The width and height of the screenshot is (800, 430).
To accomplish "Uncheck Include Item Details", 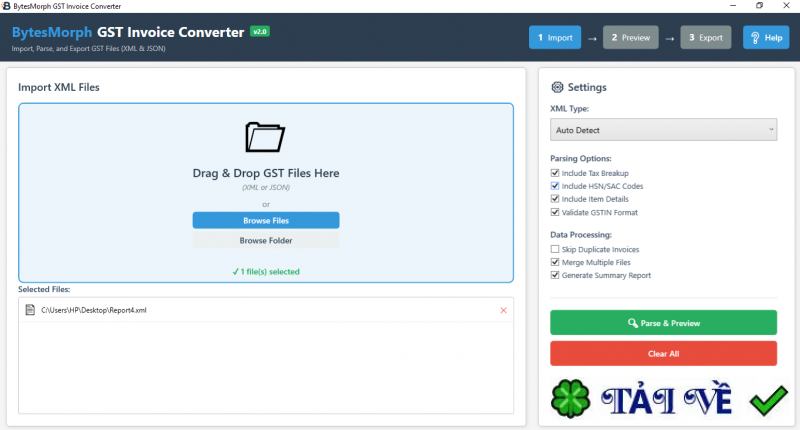I will (555, 199).
